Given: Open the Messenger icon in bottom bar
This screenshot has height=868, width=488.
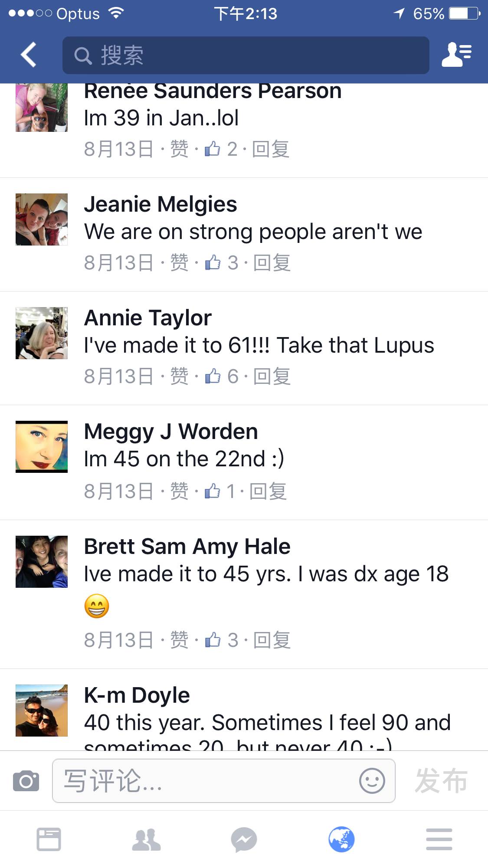Looking at the screenshot, I should point(244,839).
